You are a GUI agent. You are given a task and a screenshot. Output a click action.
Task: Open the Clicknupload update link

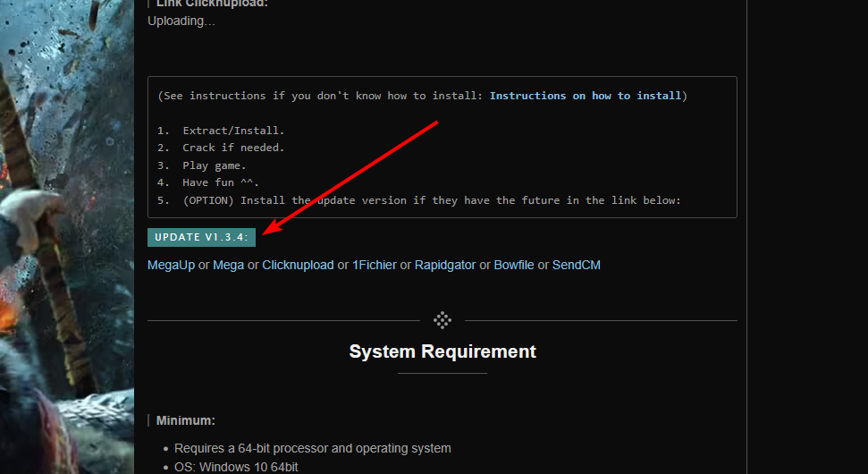click(298, 265)
